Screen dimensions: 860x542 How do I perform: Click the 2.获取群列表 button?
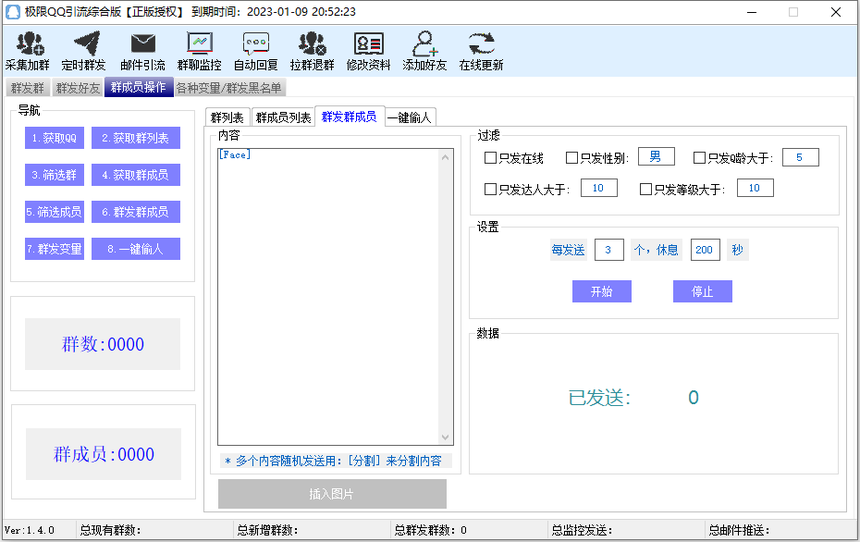coord(135,138)
